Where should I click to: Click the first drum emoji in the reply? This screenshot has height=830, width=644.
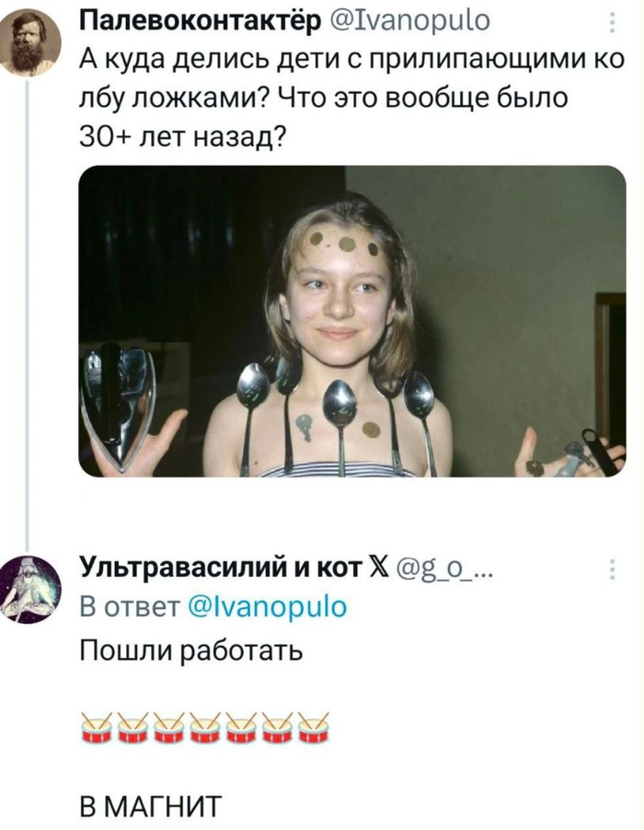coord(97,728)
